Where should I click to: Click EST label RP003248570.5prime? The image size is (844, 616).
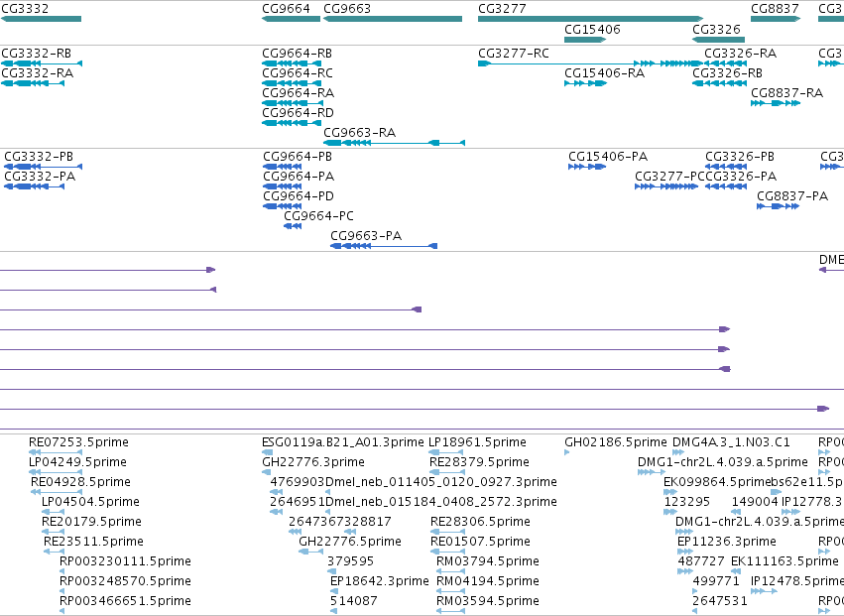coord(125,581)
